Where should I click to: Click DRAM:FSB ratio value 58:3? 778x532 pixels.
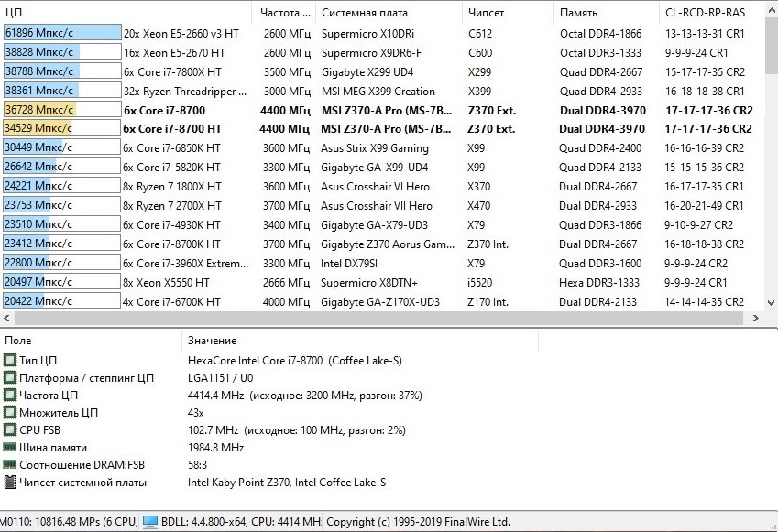tap(197, 464)
